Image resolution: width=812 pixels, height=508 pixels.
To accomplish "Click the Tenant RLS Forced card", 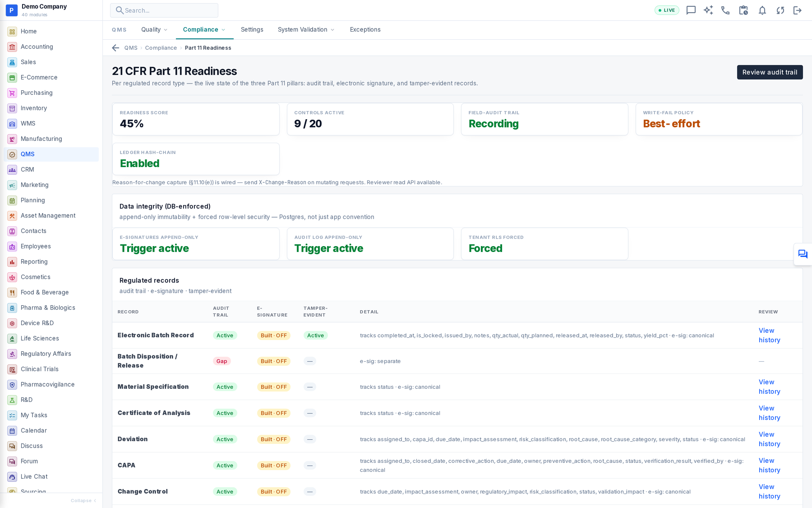I will pyautogui.click(x=544, y=244).
